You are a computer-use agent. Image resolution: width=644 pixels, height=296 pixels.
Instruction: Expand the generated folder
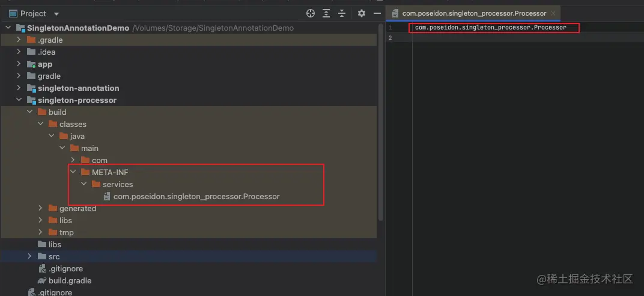[40, 208]
